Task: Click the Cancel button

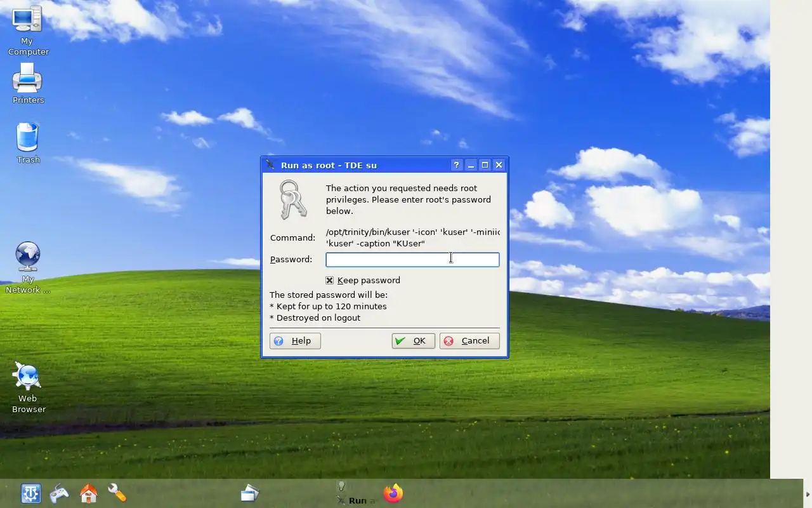Action: pos(469,341)
